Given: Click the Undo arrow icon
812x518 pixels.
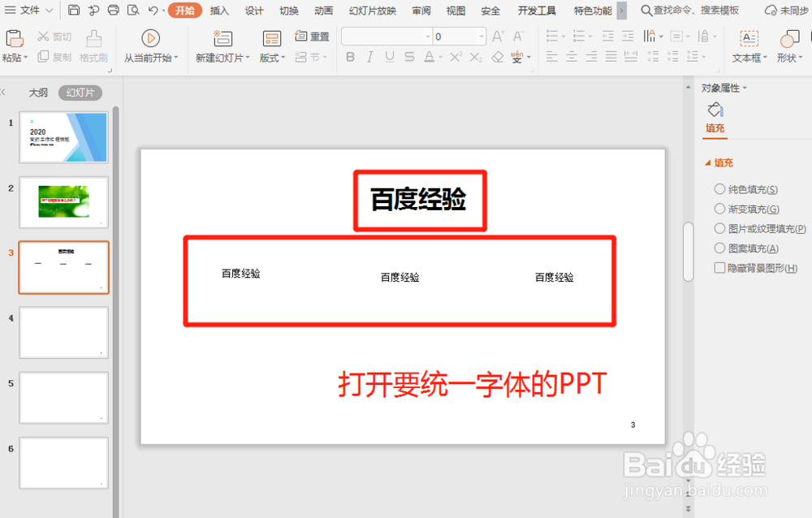Looking at the screenshot, I should pos(153,10).
